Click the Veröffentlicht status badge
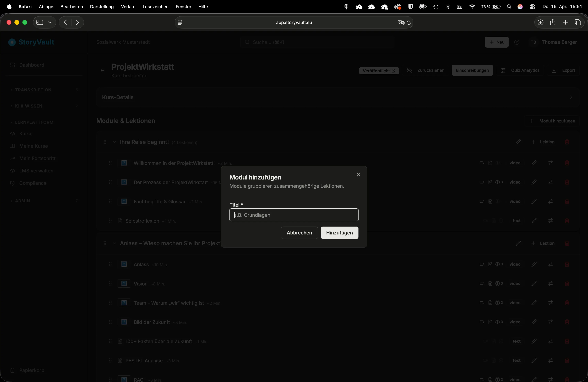Viewport: 588px width, 382px height. click(x=379, y=71)
